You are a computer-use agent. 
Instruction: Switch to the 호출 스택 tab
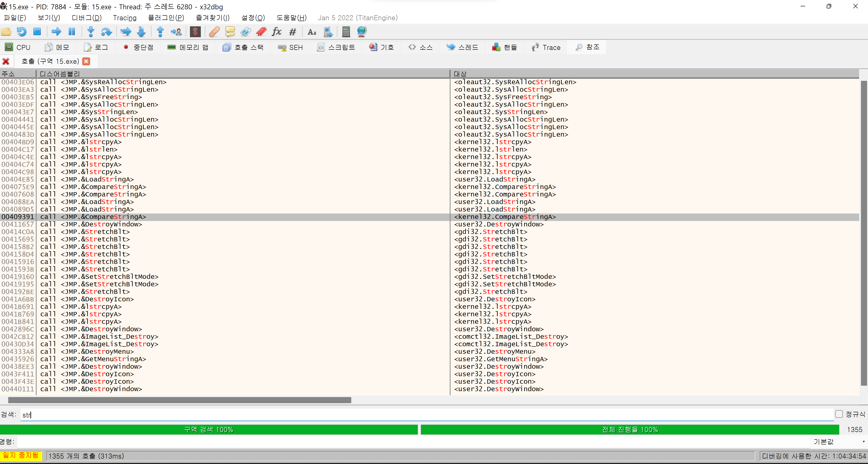(243, 47)
